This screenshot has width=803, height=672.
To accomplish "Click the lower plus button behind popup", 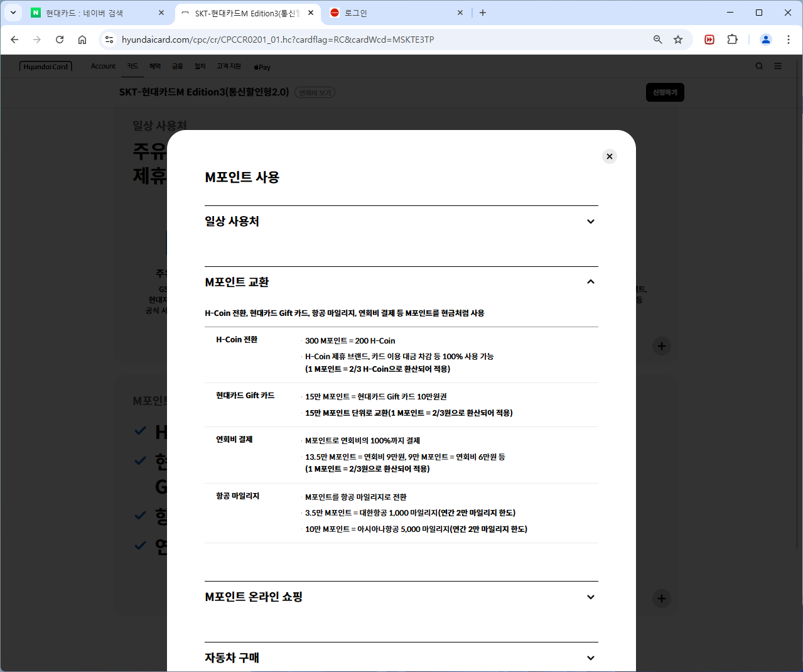I will (661, 599).
